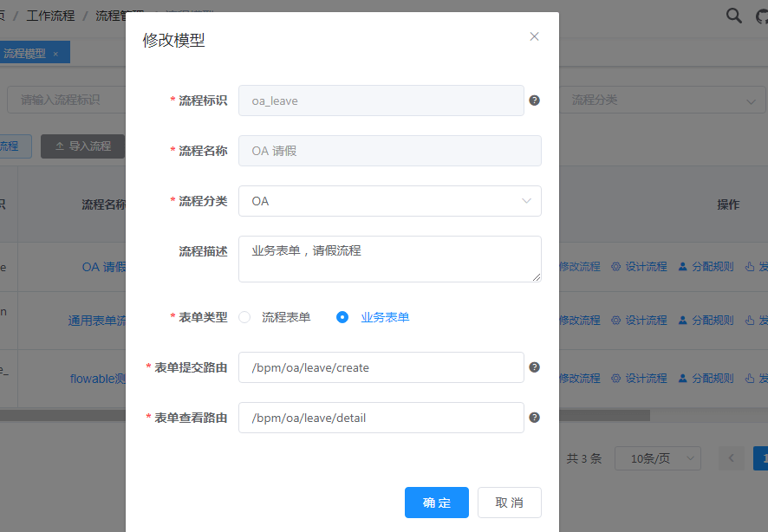Open the search magnifier icon in header
The height and width of the screenshot is (532, 768).
[x=733, y=16]
